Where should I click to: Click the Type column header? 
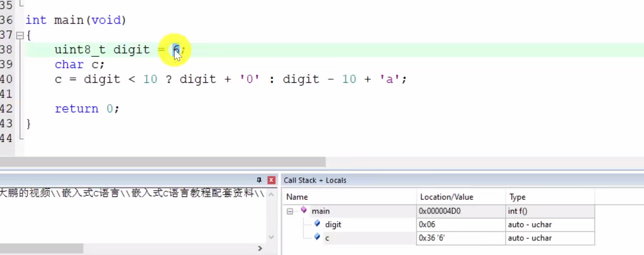point(550,197)
